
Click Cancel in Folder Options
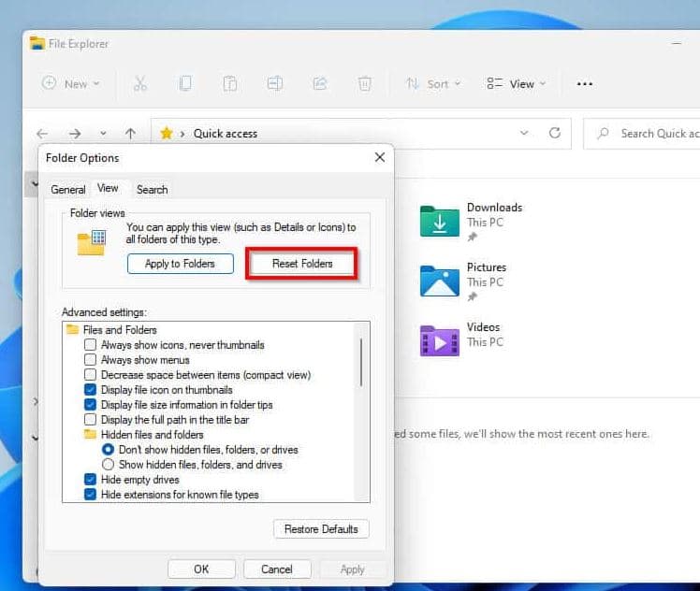277,569
